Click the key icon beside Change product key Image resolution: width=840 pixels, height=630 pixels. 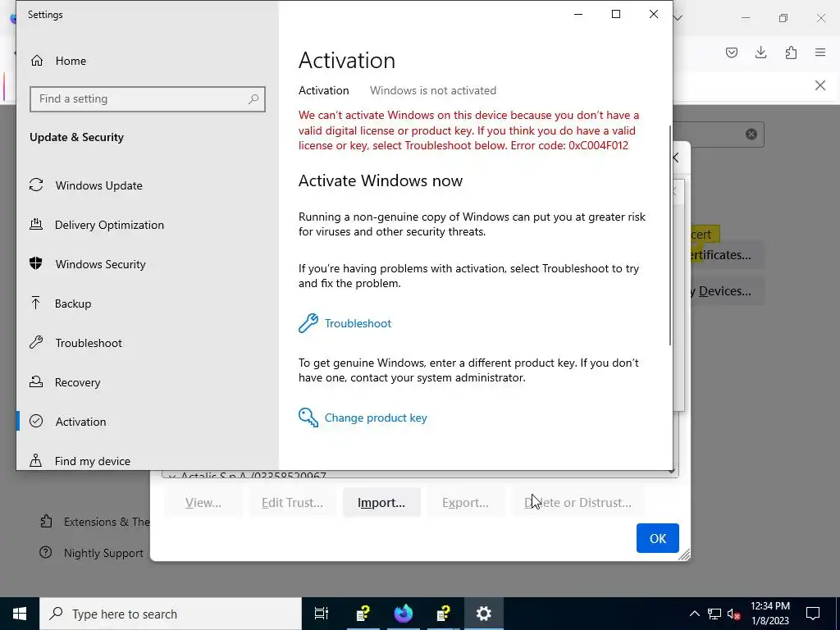point(308,418)
